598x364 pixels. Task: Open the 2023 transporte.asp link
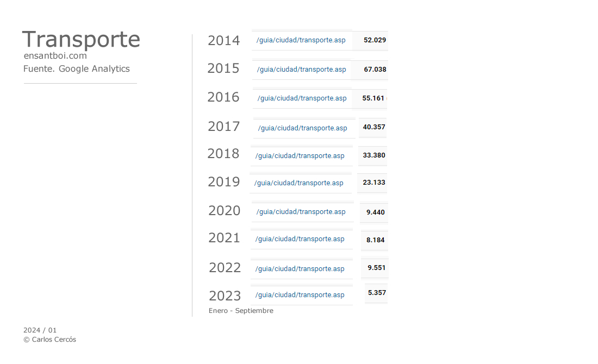[x=300, y=295]
